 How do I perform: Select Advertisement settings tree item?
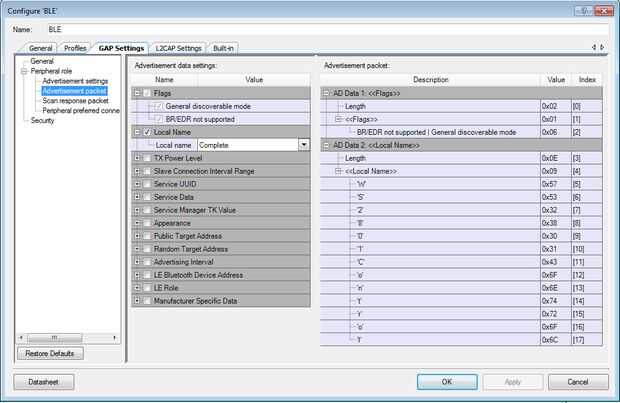click(75, 81)
